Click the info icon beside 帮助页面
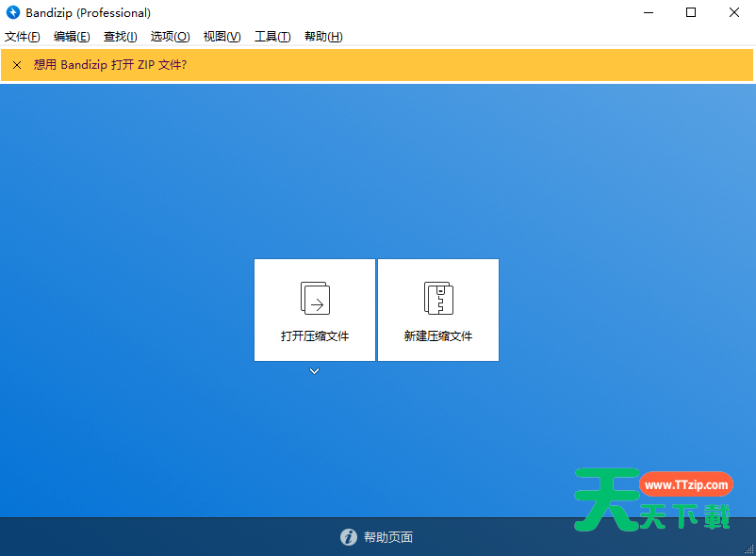The width and height of the screenshot is (756, 556). 349,537
